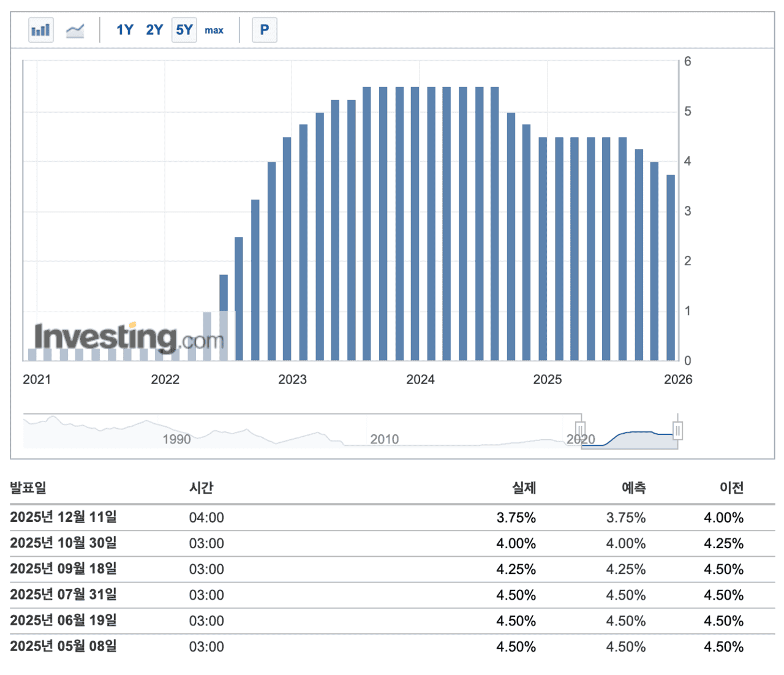Click the right range selector handle icon
The image size is (784, 675).
[677, 431]
